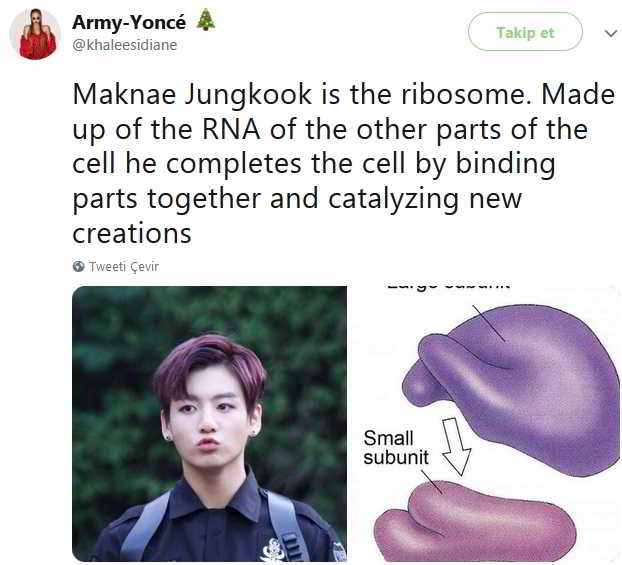Click the Christmas tree emoji beside name
Image resolution: width=622 pixels, height=565 pixels.
tap(206, 20)
